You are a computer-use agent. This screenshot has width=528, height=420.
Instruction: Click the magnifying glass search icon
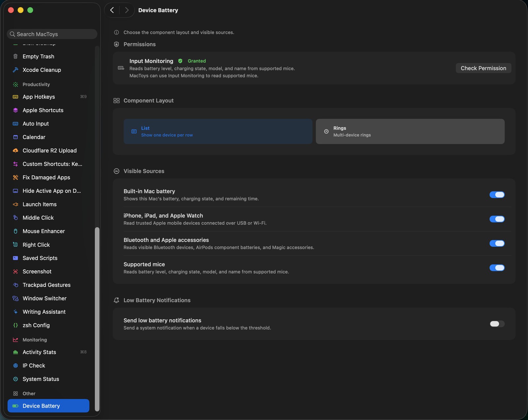pos(13,34)
